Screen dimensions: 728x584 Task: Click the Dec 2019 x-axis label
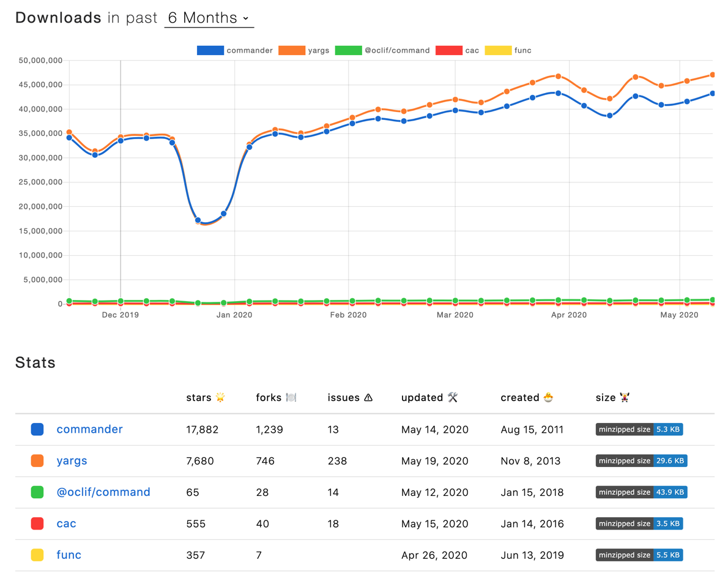pos(121,315)
